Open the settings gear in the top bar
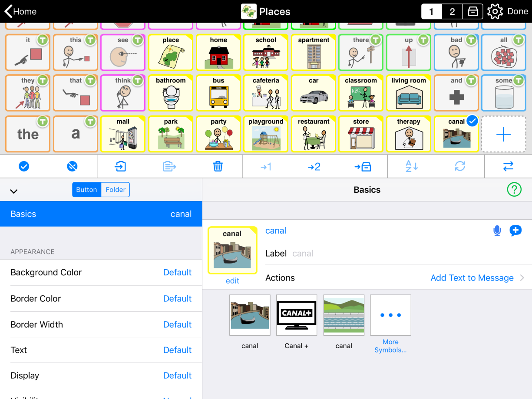Screen dimensions: 532x399 495,11
